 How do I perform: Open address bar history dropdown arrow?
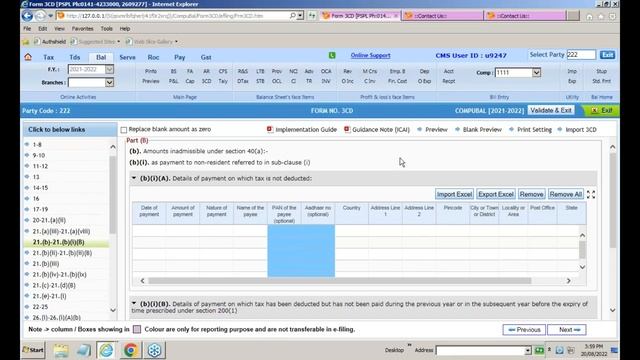click(x=300, y=16)
